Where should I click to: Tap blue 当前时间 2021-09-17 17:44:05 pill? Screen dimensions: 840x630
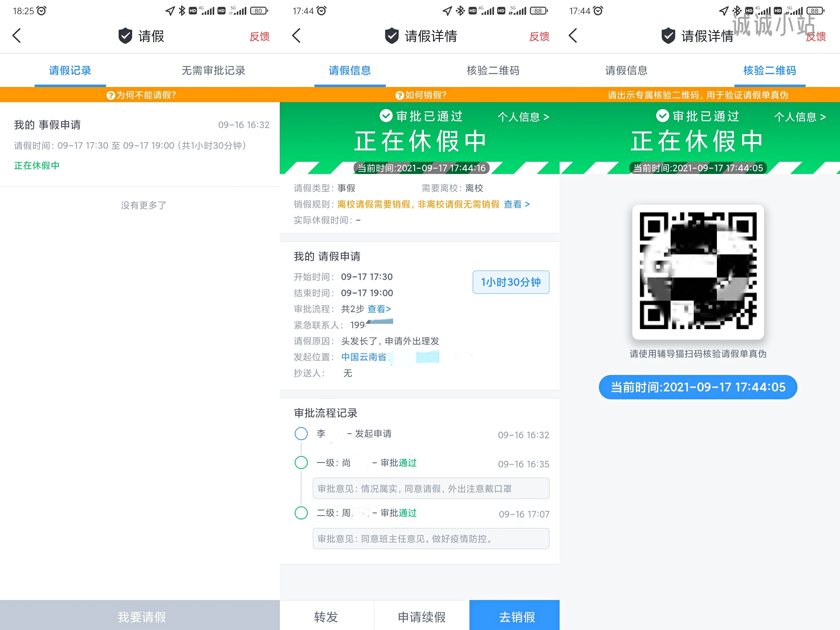coord(698,387)
